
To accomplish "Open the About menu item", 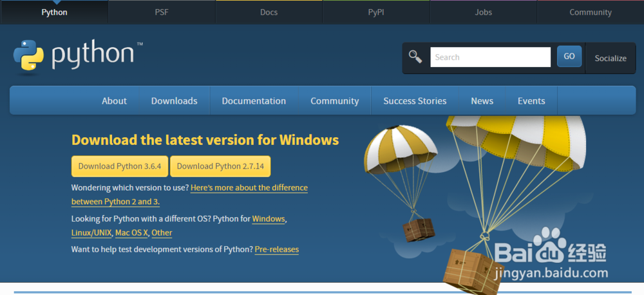I will [x=114, y=100].
